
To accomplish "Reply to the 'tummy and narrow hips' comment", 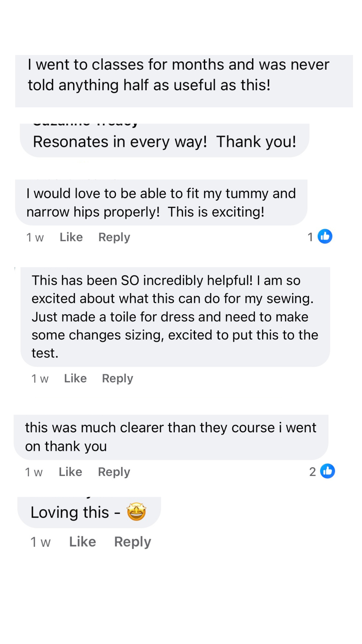I will pos(114,237).
